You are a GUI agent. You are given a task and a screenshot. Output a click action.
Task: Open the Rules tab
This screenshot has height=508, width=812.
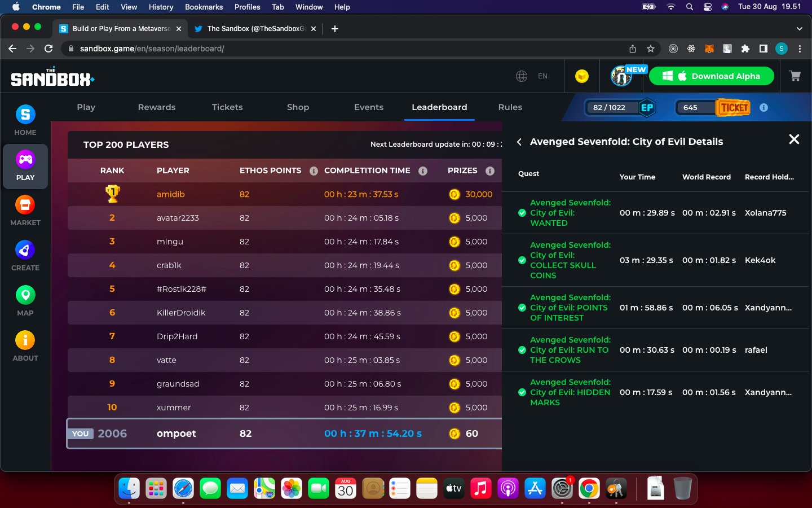click(510, 107)
